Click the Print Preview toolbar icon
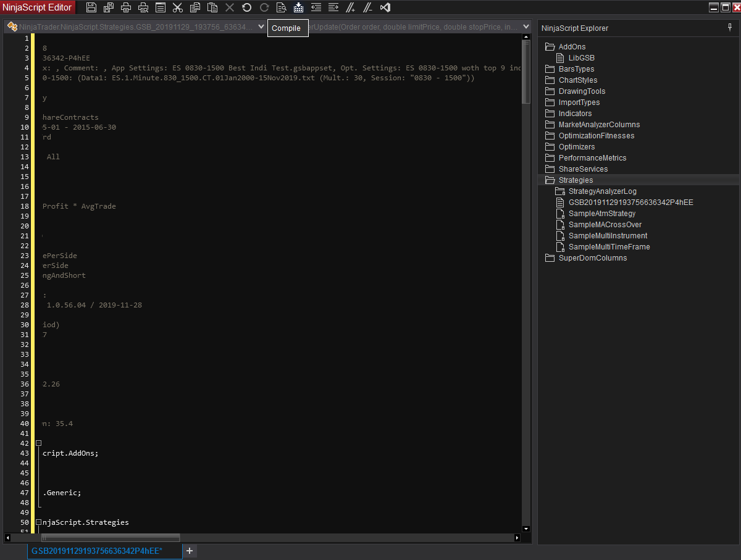Image resolution: width=741 pixels, height=560 pixels. point(143,7)
